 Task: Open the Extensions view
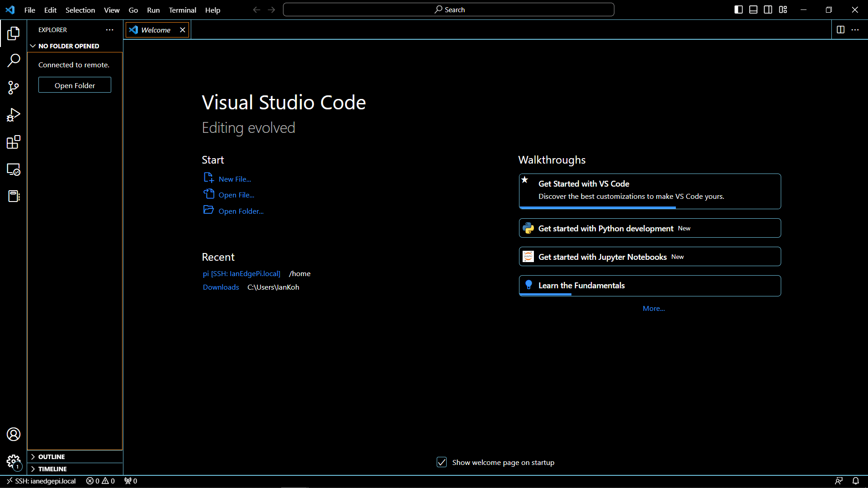[x=14, y=142]
